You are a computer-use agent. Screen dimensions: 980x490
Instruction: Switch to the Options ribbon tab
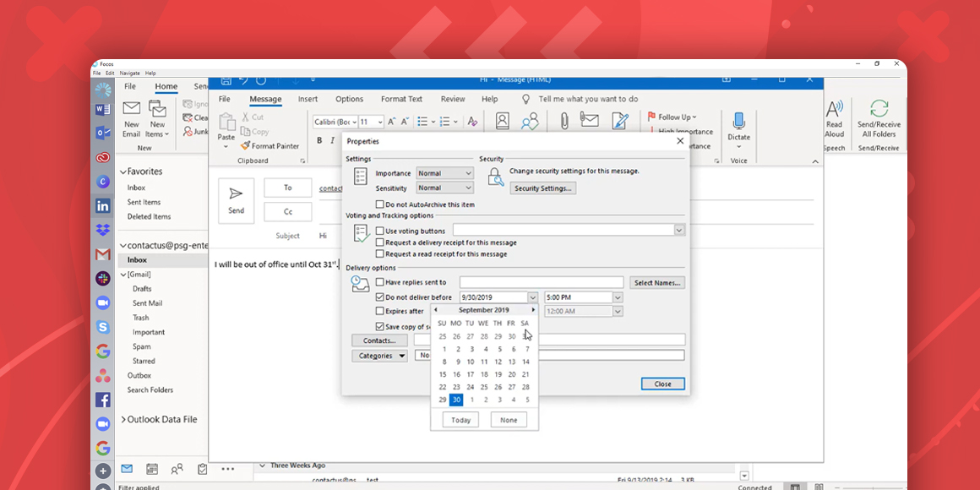click(350, 99)
